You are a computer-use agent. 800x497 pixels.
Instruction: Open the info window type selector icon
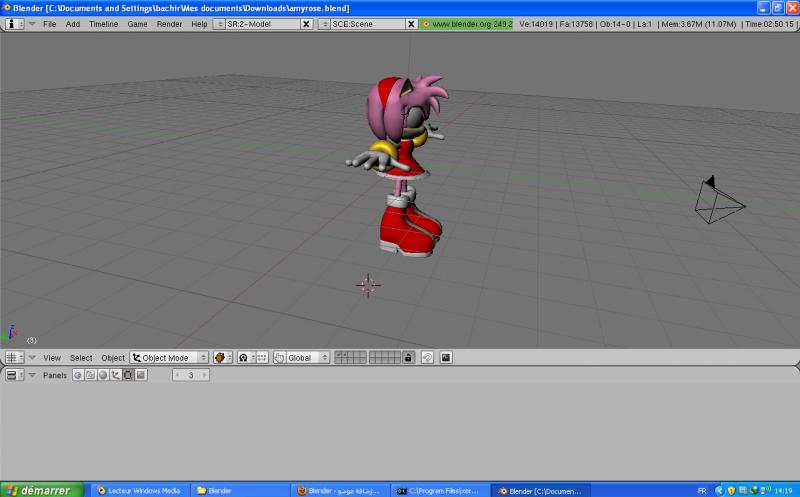pos(14,24)
